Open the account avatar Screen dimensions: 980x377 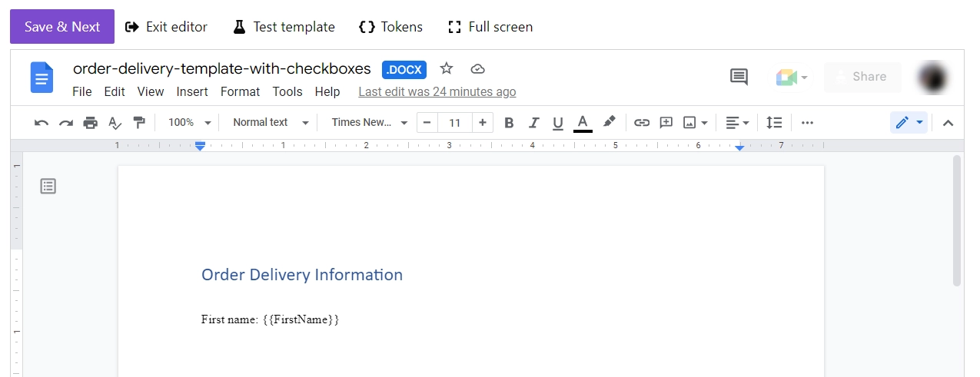coord(933,77)
